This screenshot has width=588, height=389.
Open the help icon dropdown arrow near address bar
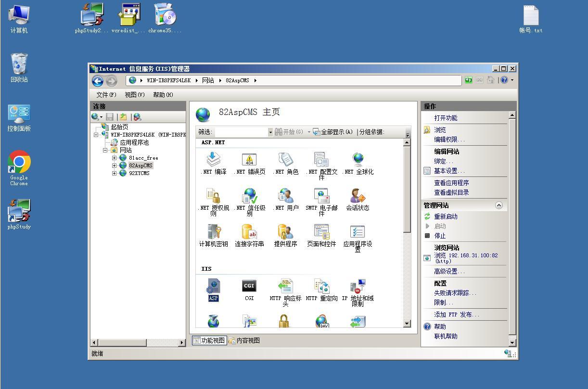(x=512, y=80)
